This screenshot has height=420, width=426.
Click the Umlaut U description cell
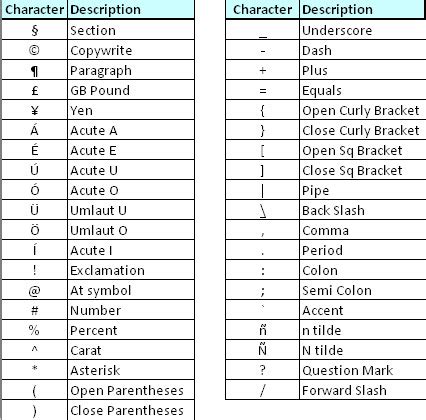point(131,210)
